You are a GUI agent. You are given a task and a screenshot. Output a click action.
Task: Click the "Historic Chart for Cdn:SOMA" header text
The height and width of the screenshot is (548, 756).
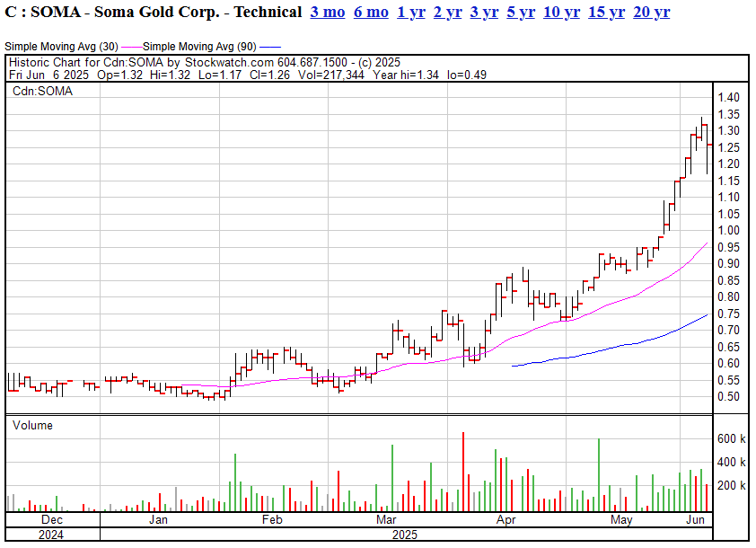(x=86, y=63)
